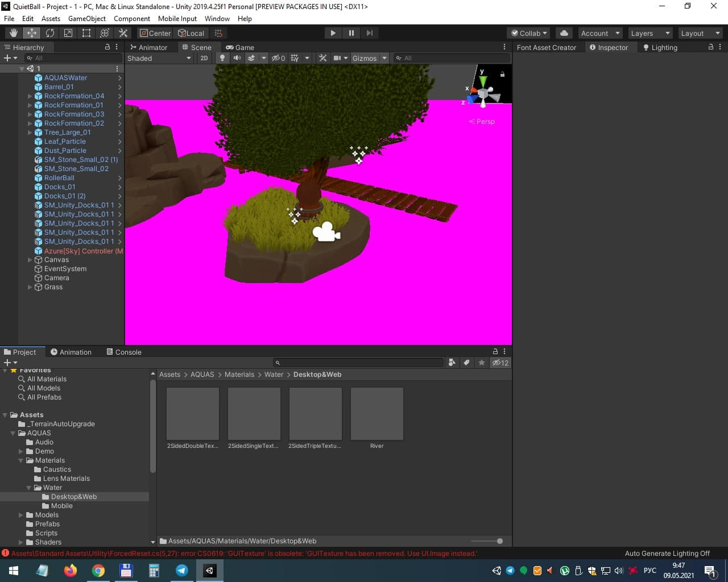Open Shaded draw mode dropdown
The image size is (728, 582).
click(x=159, y=58)
